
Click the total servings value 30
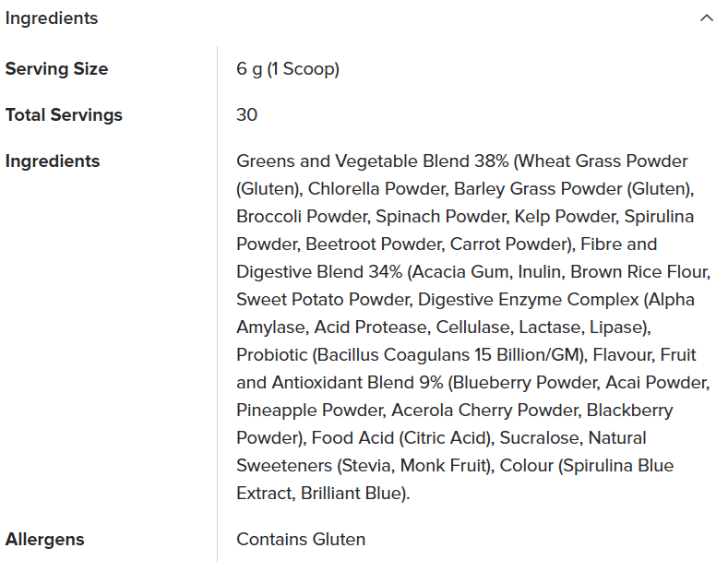246,114
